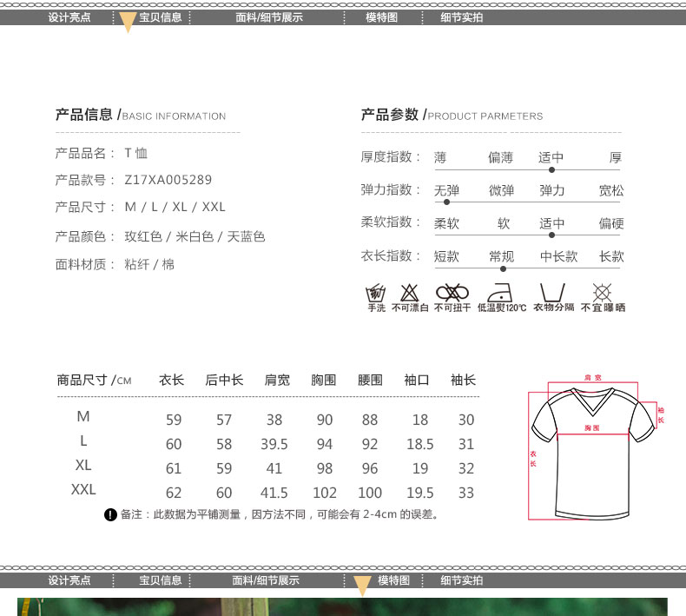Click the black exclamation icon beside 备注
The height and width of the screenshot is (616, 686).
click(110, 514)
